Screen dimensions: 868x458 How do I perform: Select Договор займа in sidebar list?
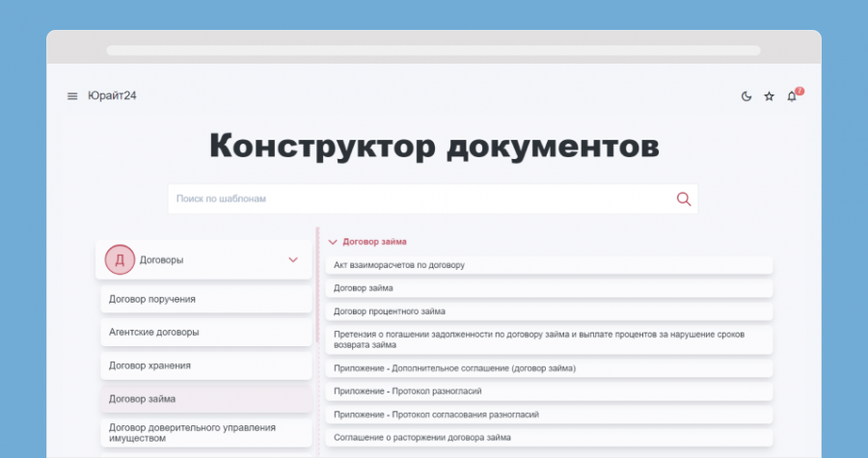click(x=206, y=399)
